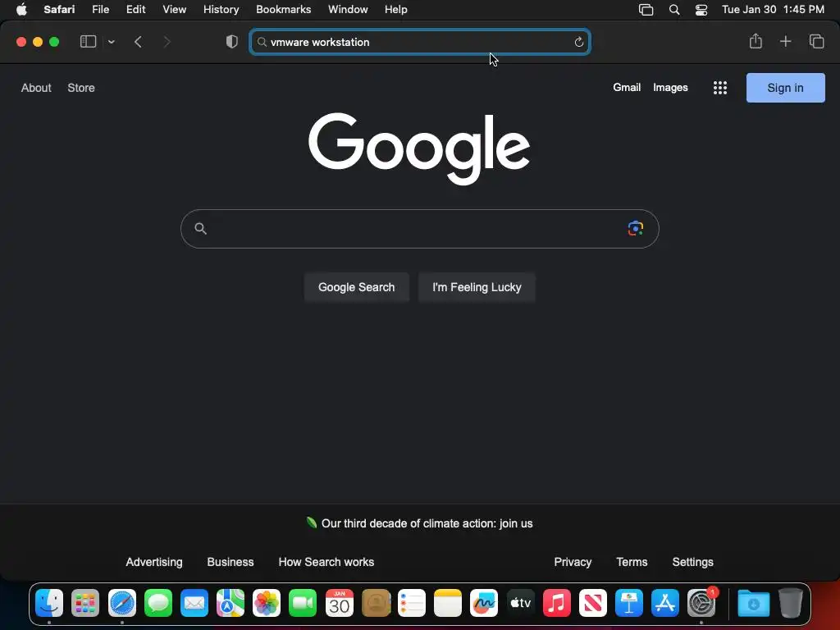
Task: Open the Edit menu
Action: [135, 9]
